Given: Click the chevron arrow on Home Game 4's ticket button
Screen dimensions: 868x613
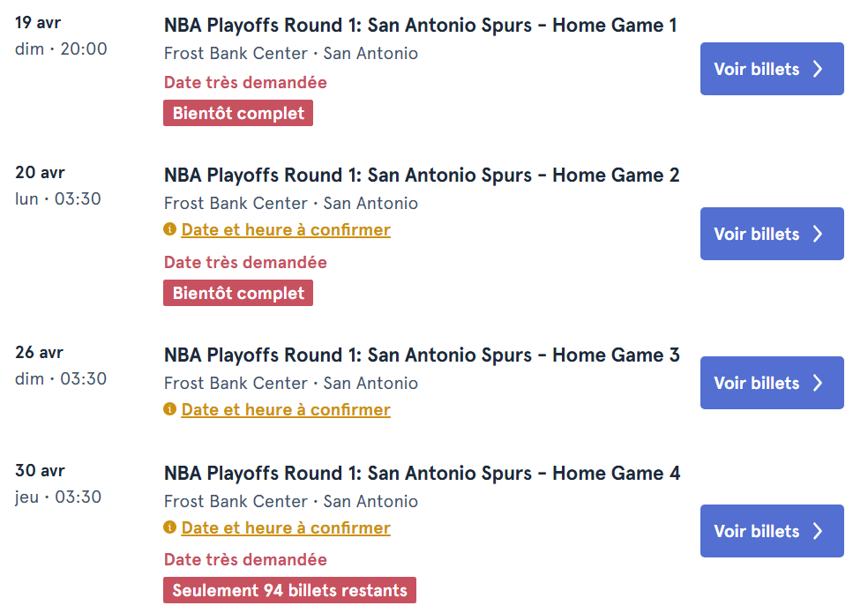Looking at the screenshot, I should point(819,531).
